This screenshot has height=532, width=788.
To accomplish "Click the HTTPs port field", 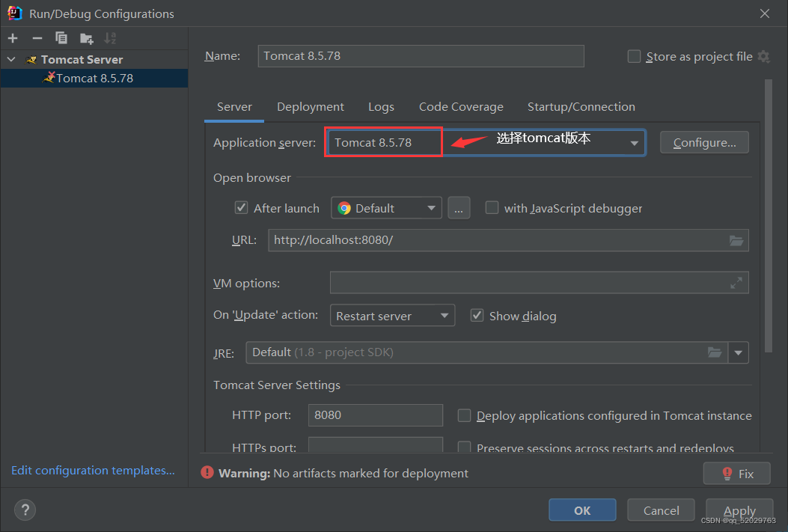I will 376,444.
